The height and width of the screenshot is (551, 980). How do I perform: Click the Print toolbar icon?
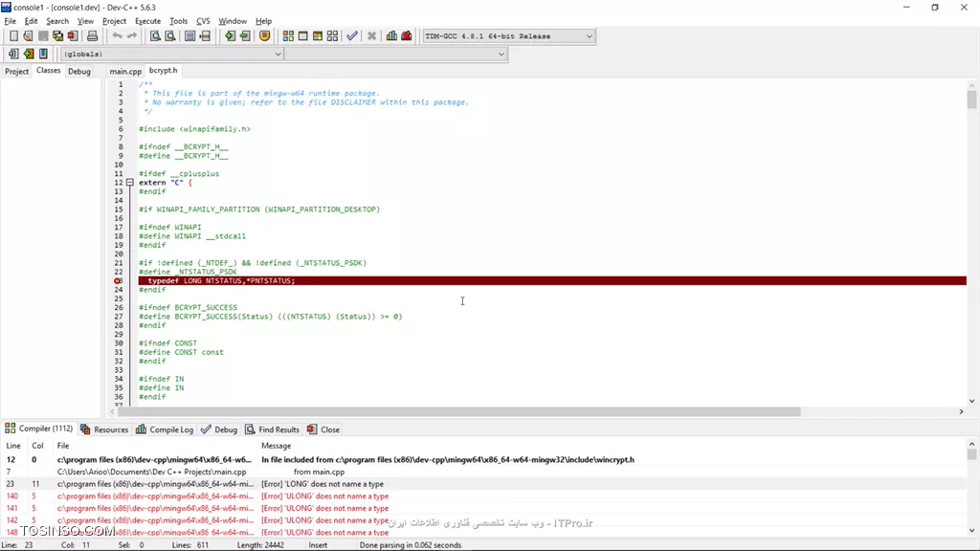click(93, 36)
